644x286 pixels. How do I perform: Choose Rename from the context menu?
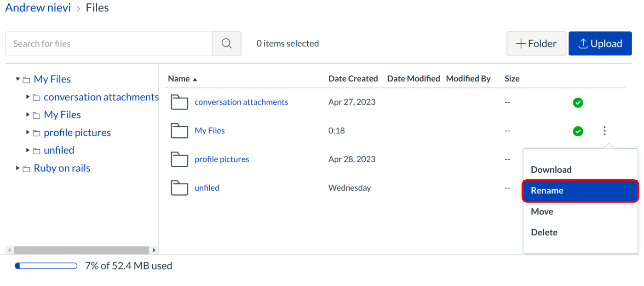point(580,191)
